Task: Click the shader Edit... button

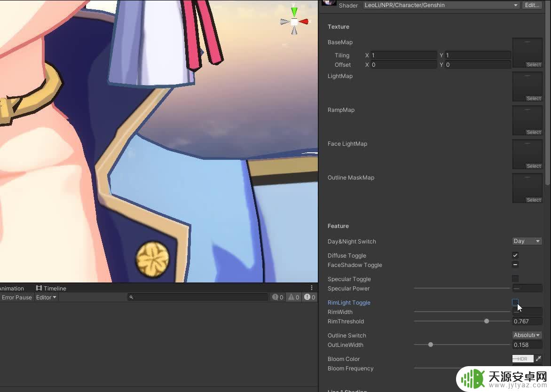Action: click(532, 5)
